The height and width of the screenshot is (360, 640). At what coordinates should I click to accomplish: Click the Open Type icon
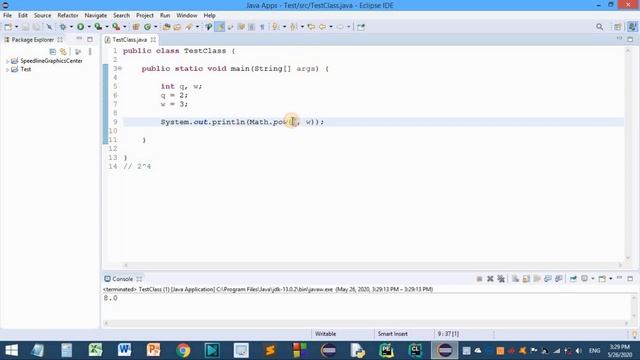pyautogui.click(x=167, y=27)
